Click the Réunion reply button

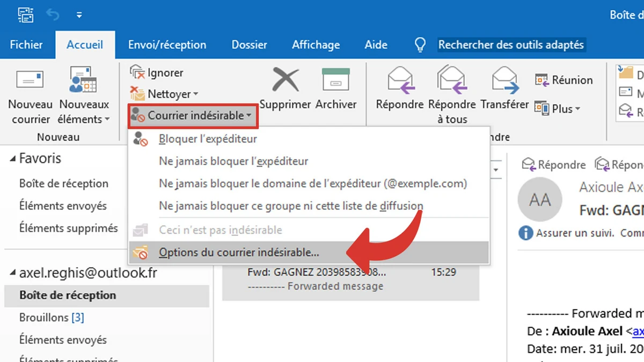click(x=564, y=80)
